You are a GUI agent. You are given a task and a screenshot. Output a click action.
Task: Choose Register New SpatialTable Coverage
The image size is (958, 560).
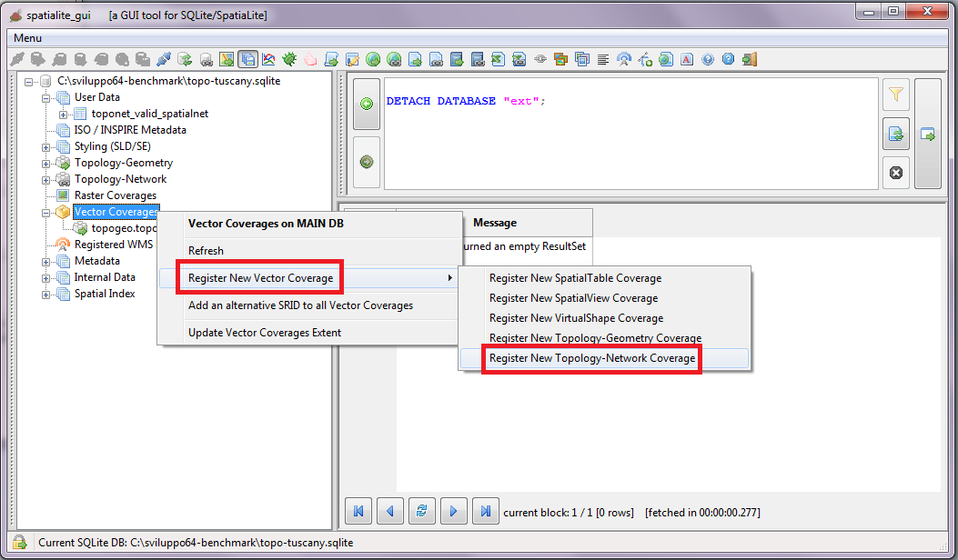(x=604, y=278)
